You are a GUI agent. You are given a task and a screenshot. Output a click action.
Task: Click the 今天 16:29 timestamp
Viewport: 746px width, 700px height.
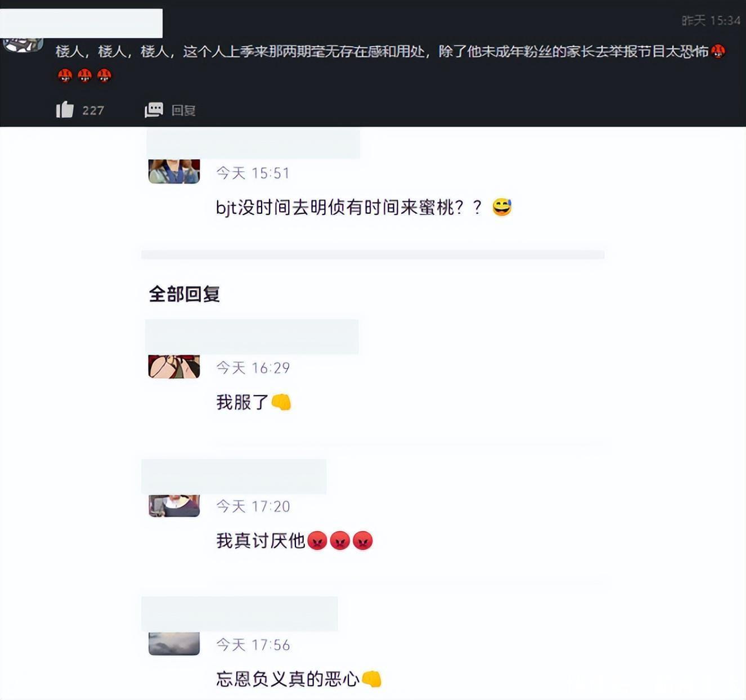(x=253, y=368)
